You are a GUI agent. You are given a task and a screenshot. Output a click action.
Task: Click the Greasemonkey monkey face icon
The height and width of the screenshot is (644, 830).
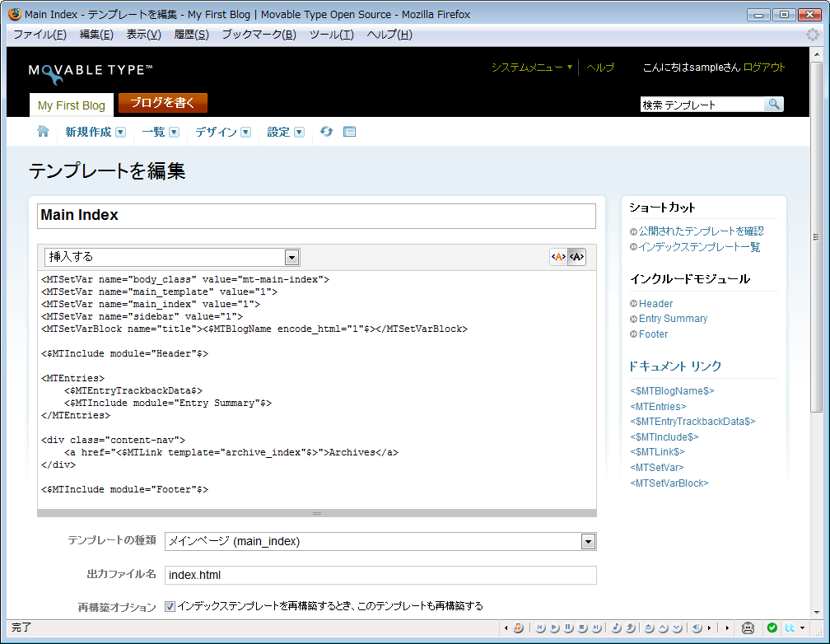pyautogui.click(x=748, y=628)
